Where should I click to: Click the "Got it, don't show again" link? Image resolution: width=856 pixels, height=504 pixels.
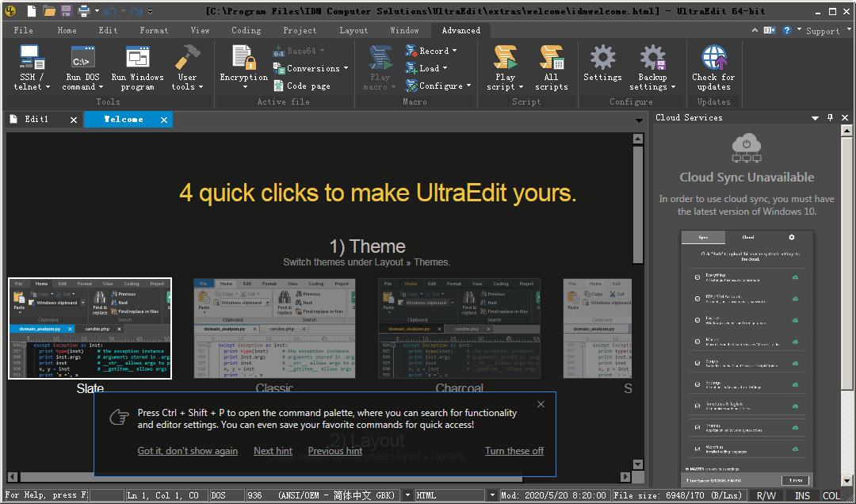187,451
